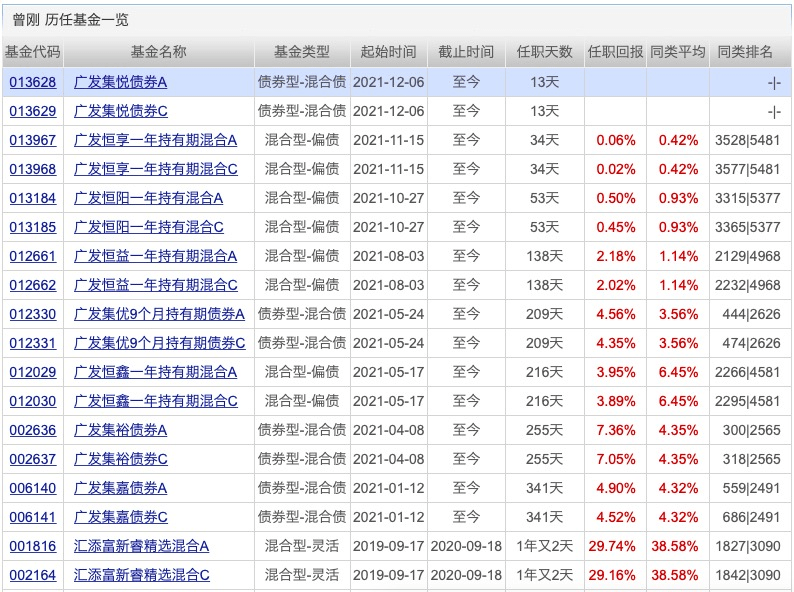Click fund code 006140
The height and width of the screenshot is (592, 794).
[x=33, y=488]
